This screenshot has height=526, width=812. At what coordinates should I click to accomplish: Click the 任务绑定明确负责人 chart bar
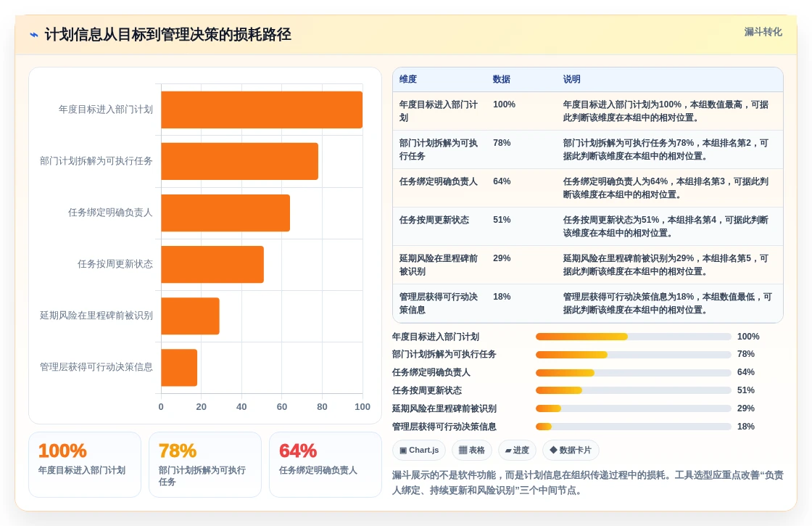225,213
